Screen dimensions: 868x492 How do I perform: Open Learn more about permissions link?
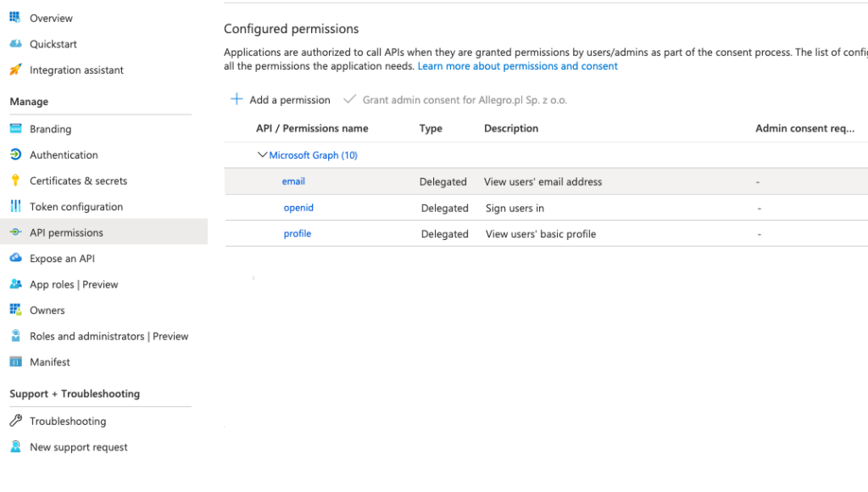coord(517,66)
